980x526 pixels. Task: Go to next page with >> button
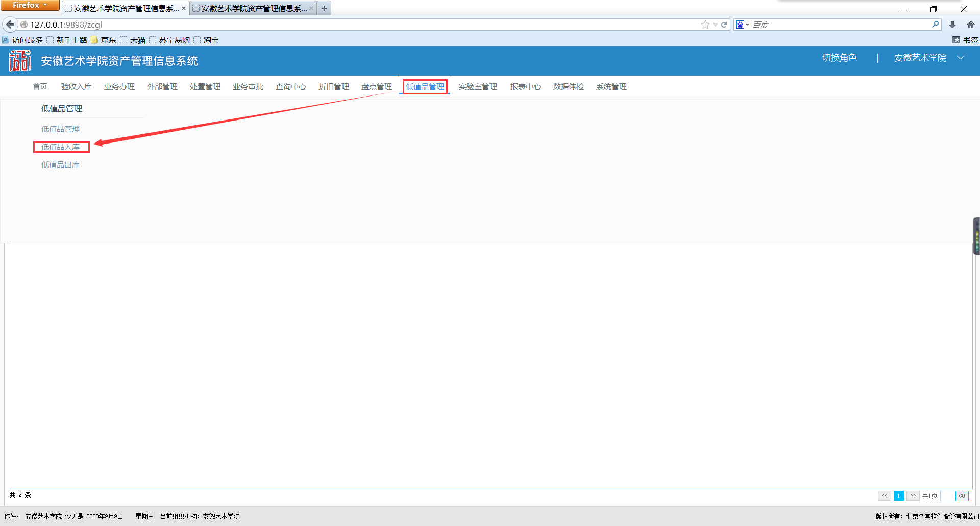pyautogui.click(x=913, y=496)
